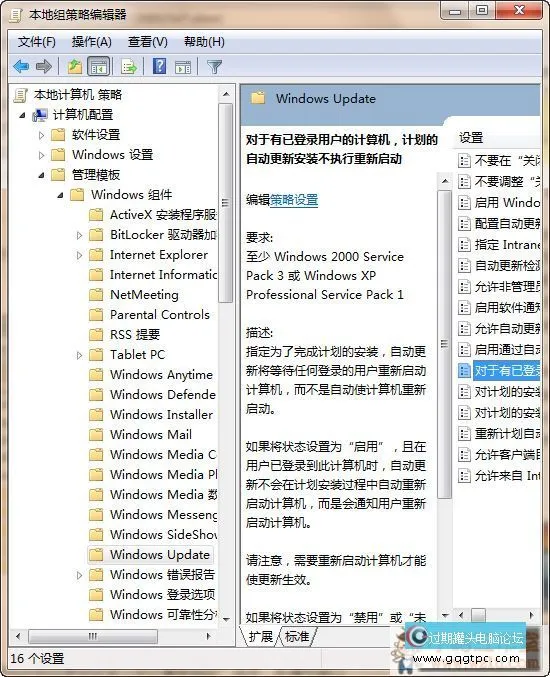This screenshot has height=677, width=550.
Task: Select the 允许自动更新 policy setting
Action: [499, 329]
